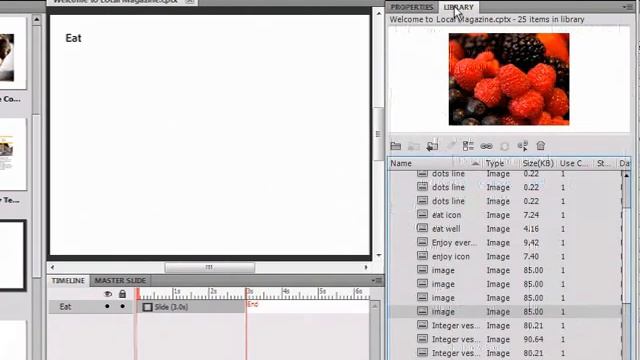Click the Usage chain-link icon
Viewport: 640px width, 360px height.
[x=486, y=146]
